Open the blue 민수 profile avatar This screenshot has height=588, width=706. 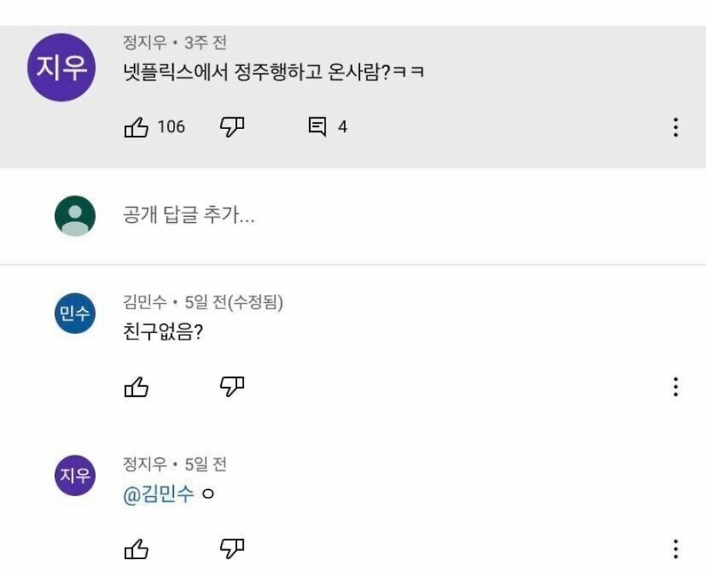click(75, 313)
